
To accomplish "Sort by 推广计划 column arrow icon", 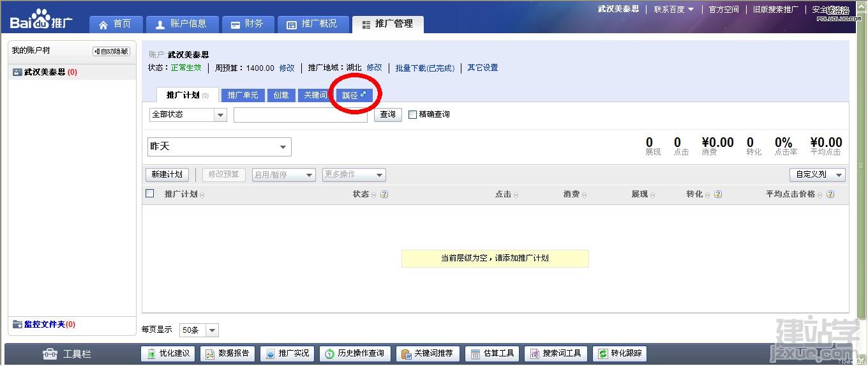I will [202, 195].
